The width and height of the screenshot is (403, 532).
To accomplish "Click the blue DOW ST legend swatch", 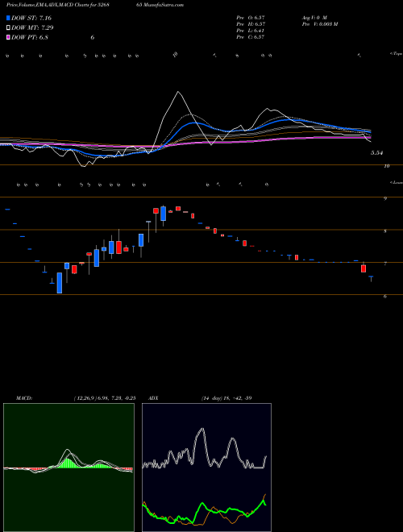I will pos(8,18).
